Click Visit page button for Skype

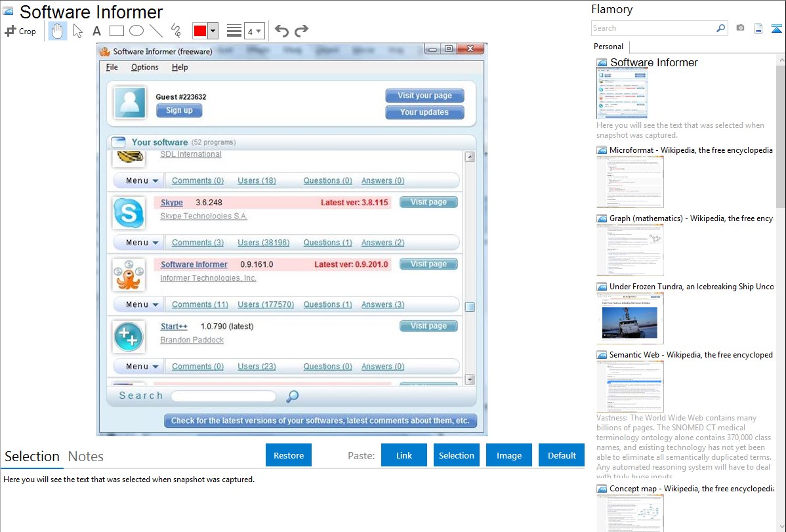point(428,202)
